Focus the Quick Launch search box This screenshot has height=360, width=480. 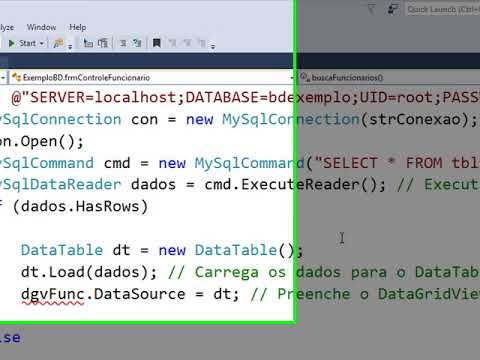[443, 9]
